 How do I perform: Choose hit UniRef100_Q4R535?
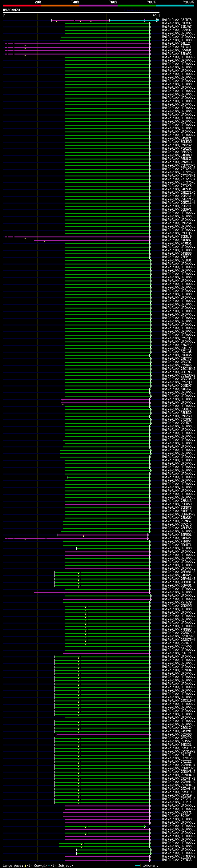[x=177, y=189]
